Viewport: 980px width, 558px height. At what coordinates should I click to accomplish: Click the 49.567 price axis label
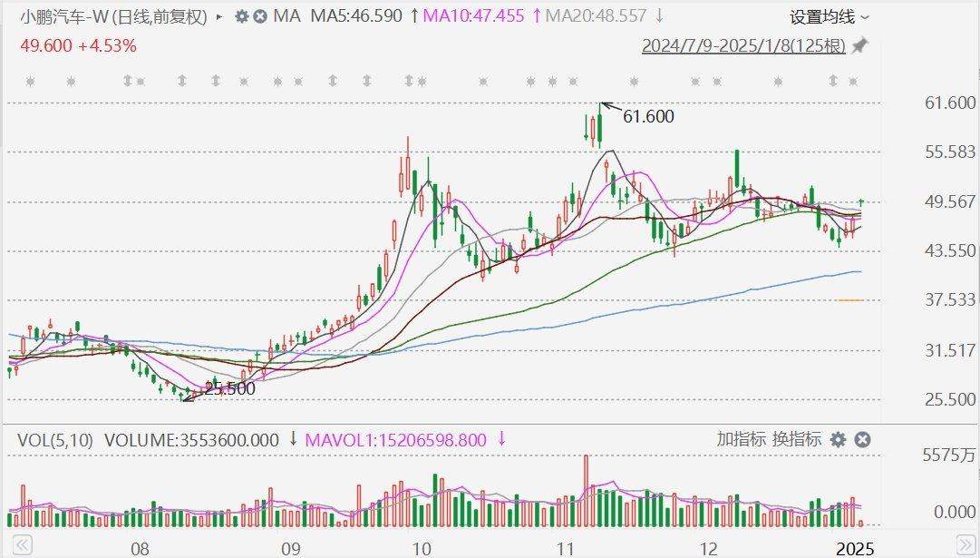click(x=950, y=201)
